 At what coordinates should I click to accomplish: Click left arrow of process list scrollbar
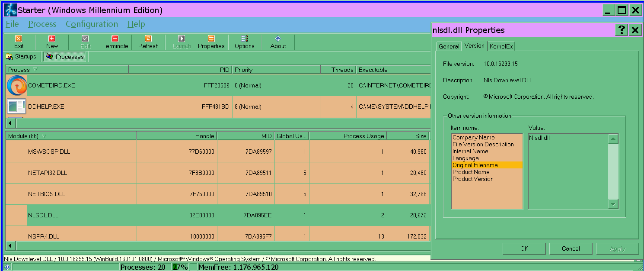point(10,123)
